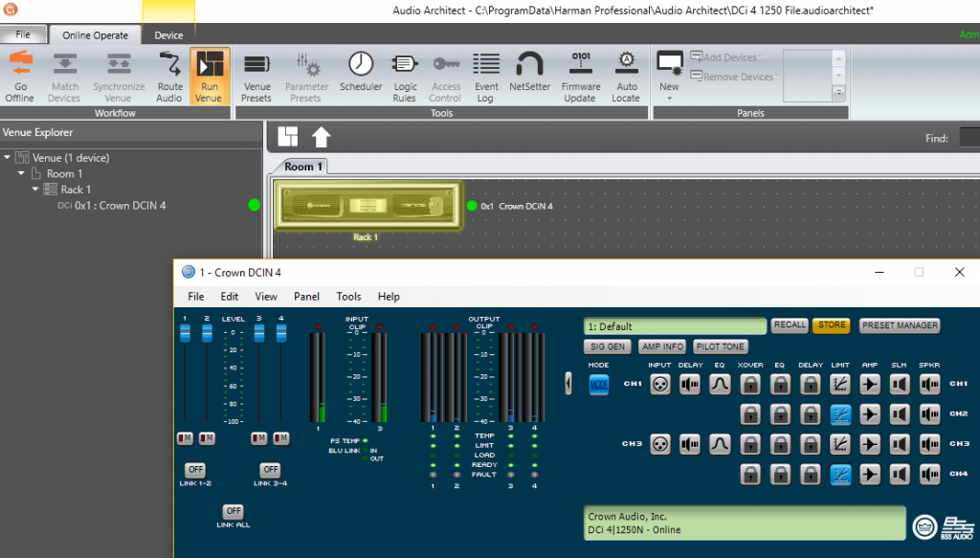980x558 pixels.
Task: Open the Edit menu in Crown window
Action: pos(230,296)
